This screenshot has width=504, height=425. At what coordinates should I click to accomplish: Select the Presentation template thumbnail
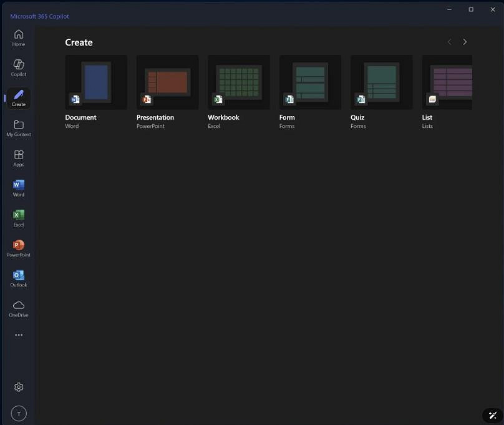point(167,81)
